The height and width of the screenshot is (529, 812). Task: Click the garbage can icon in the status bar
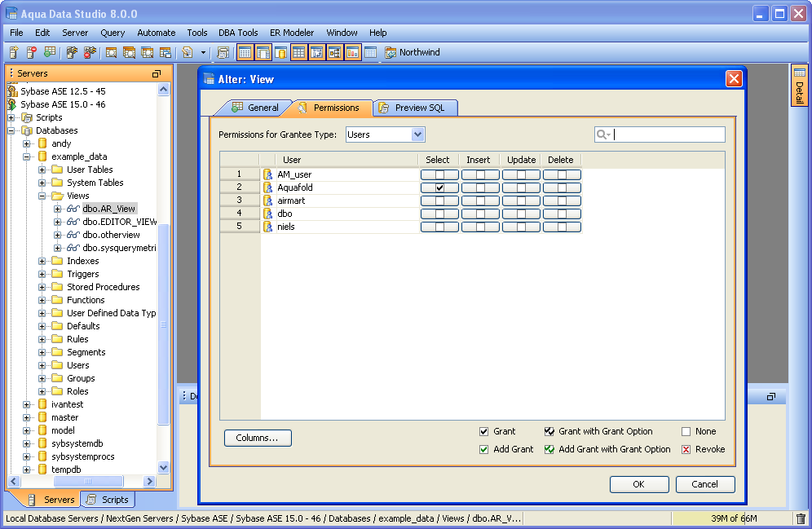click(x=801, y=518)
